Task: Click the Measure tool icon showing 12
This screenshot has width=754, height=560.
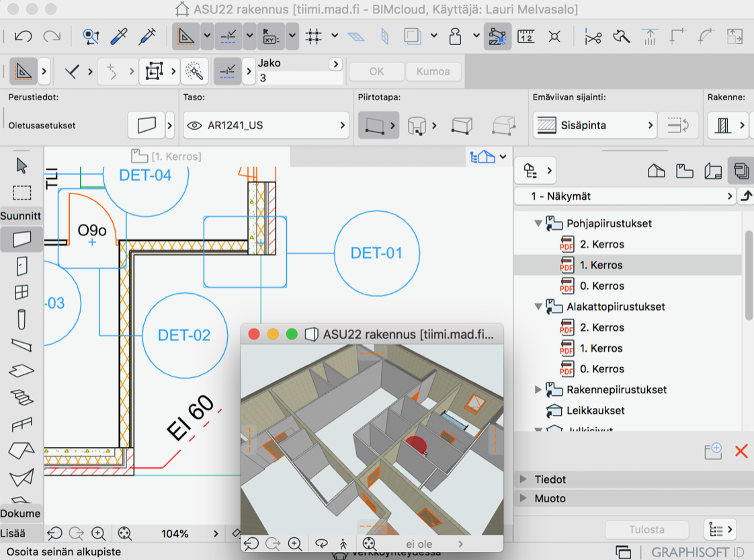Action: [x=526, y=36]
